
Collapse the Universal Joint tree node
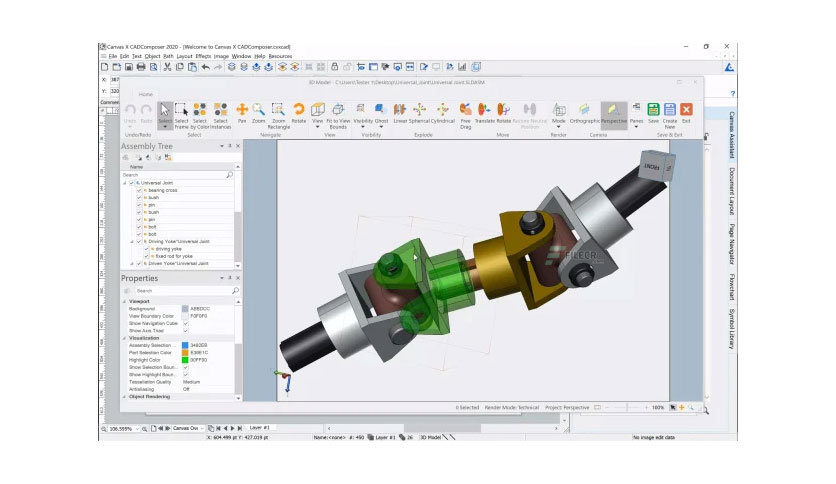(125, 183)
